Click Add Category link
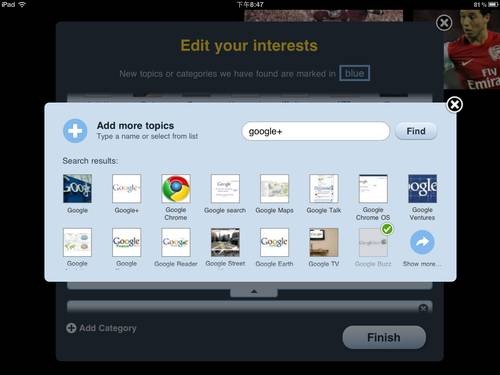Viewport: 500px width, 375px height. (101, 328)
